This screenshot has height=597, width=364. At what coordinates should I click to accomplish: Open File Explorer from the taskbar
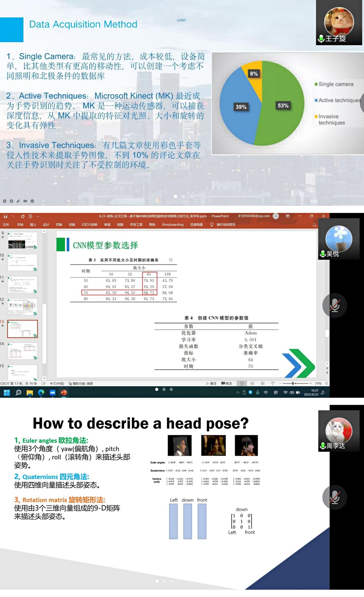tap(30, 393)
